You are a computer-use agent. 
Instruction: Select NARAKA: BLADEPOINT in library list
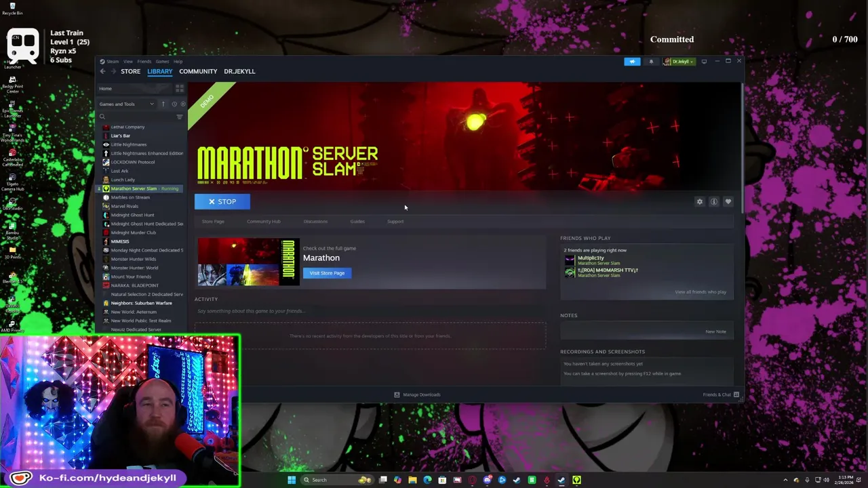click(x=134, y=285)
